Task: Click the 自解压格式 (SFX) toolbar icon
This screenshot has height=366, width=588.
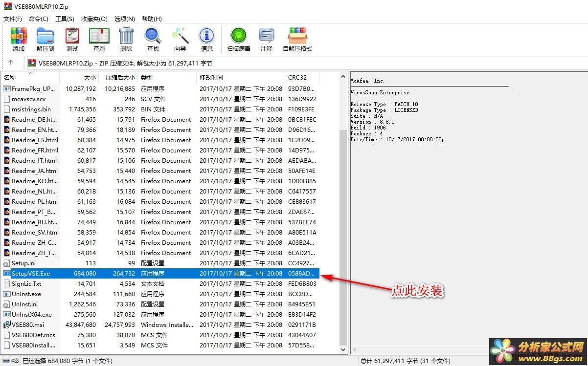Action: [x=297, y=36]
